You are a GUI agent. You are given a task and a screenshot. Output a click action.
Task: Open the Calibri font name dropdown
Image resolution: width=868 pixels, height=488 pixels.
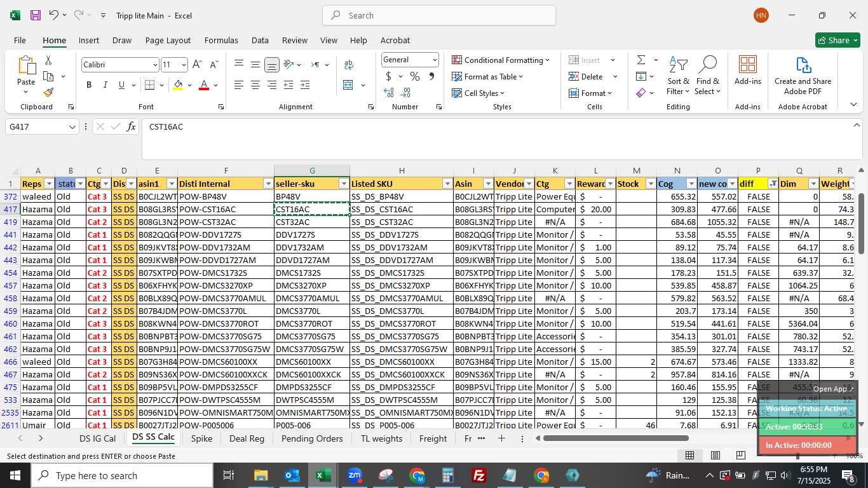click(154, 65)
